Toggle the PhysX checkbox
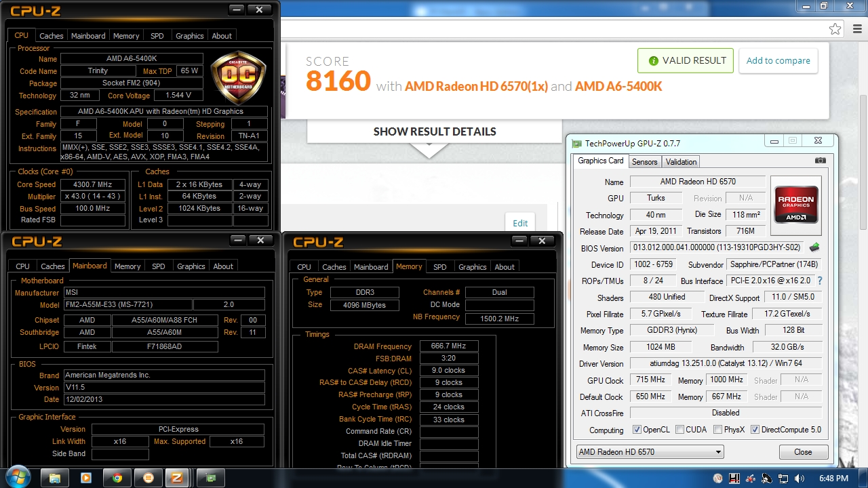Image resolution: width=868 pixels, height=488 pixels. (719, 430)
